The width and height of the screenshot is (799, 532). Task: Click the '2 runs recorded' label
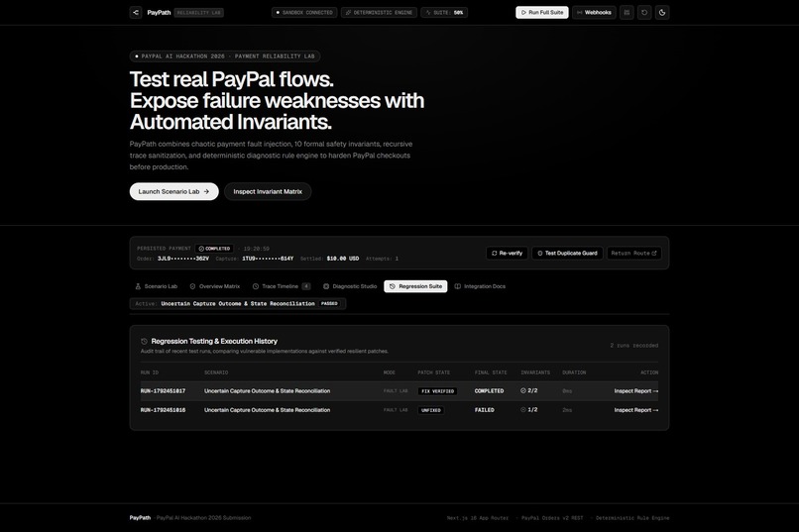coord(633,345)
